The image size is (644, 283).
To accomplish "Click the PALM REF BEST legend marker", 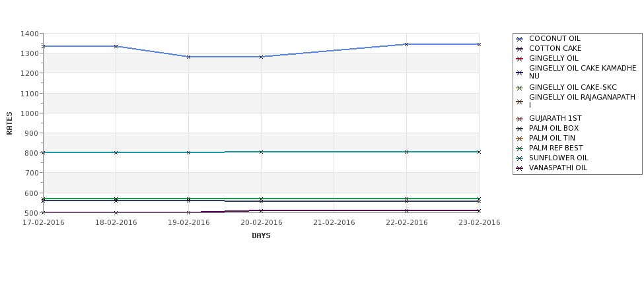I will click(520, 148).
